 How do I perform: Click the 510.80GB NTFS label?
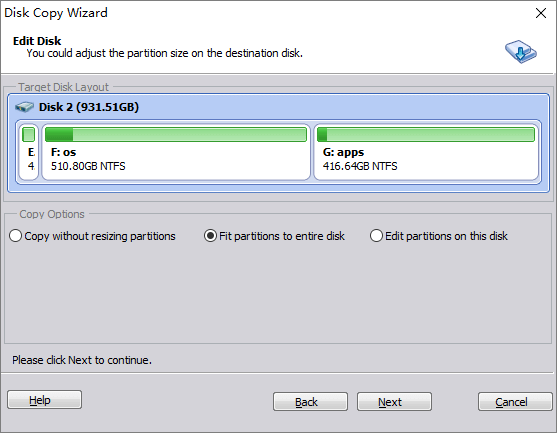pyautogui.click(x=88, y=166)
